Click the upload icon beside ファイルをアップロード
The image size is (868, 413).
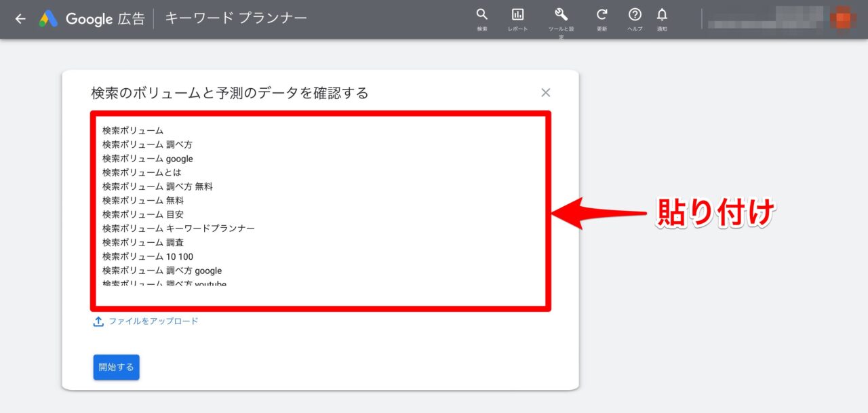click(98, 321)
